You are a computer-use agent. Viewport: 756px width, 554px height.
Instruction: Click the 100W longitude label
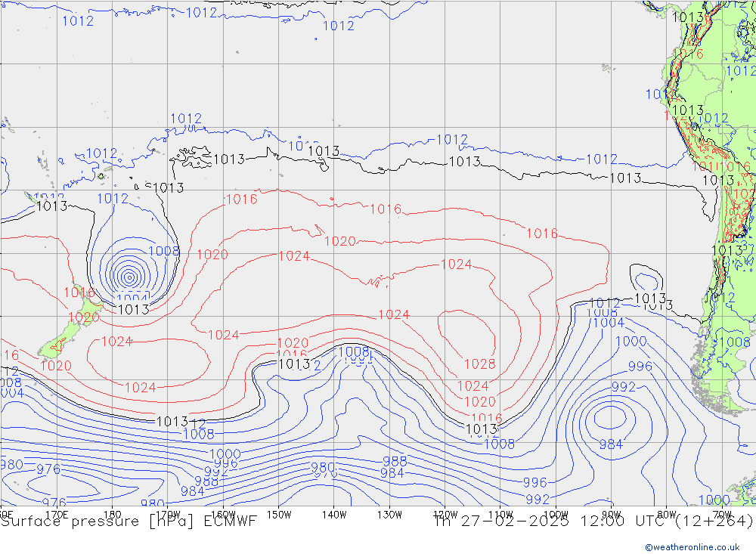[556, 515]
